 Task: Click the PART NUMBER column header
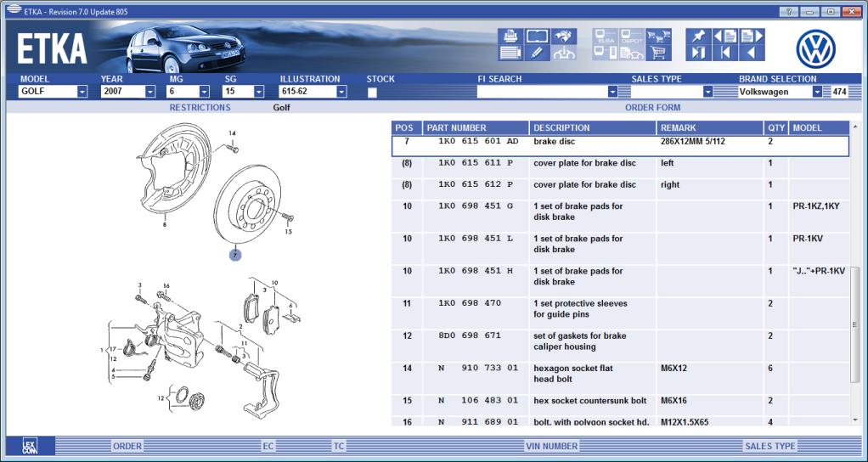(x=476, y=127)
